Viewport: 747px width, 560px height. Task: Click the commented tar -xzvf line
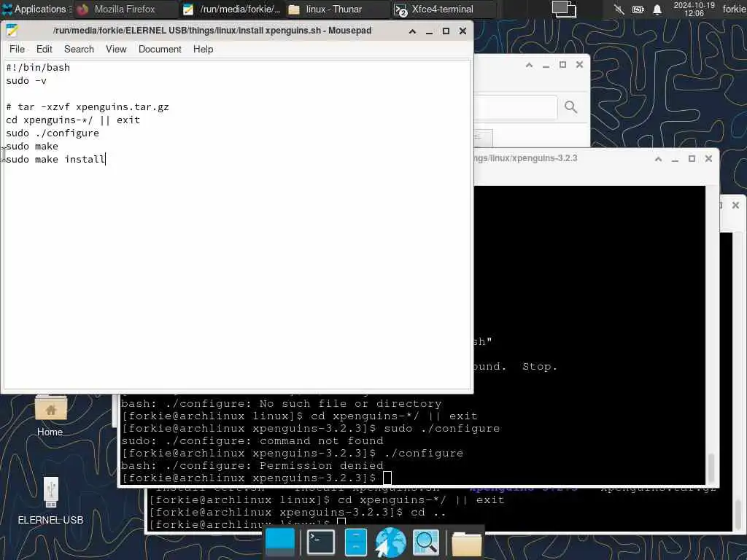(x=88, y=106)
